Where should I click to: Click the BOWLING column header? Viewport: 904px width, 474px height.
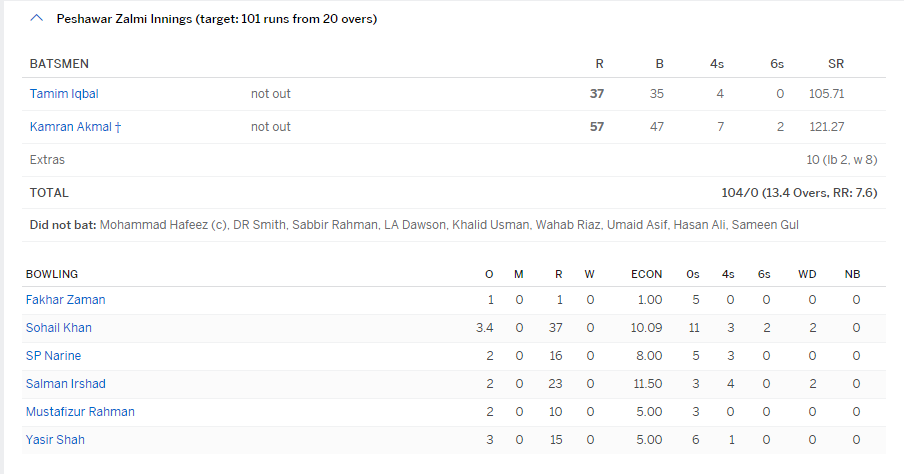[52, 274]
